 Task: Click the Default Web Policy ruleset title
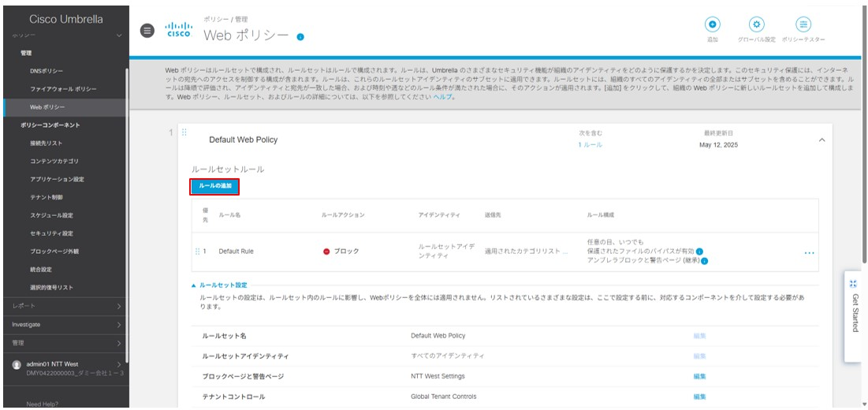click(243, 140)
